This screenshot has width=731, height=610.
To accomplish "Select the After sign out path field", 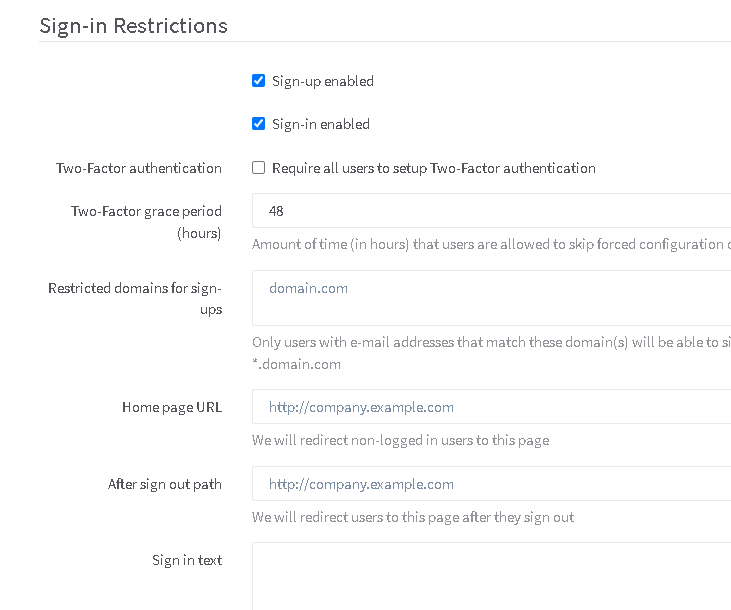I will 490,484.
